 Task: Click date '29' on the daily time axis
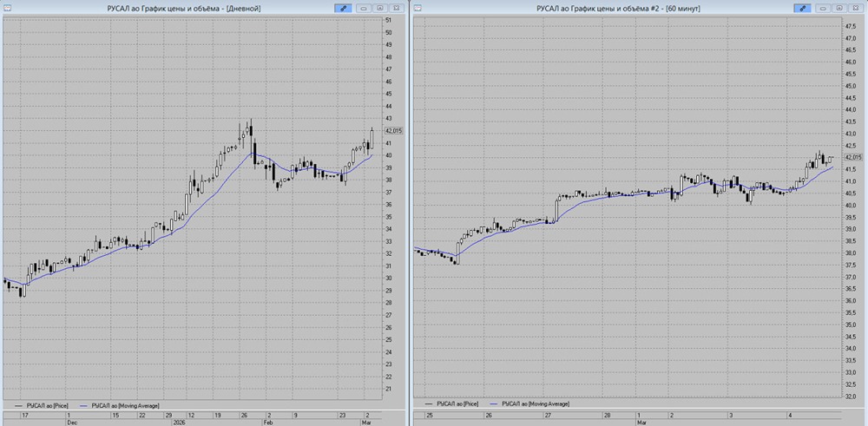coord(169,415)
